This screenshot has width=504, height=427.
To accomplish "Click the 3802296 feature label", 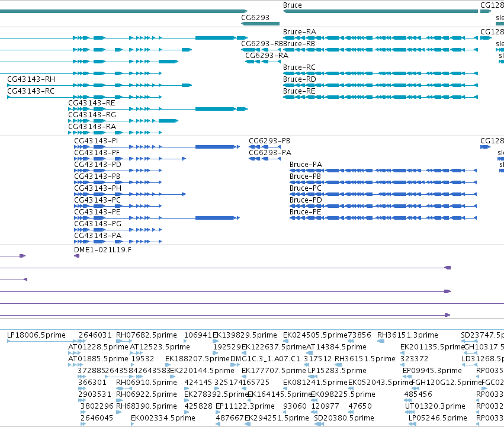I will (x=97, y=406).
